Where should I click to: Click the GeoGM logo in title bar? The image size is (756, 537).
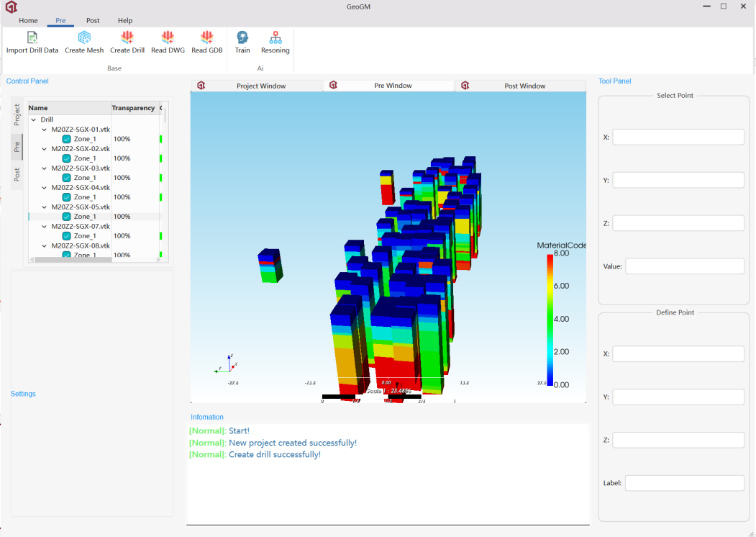11,7
